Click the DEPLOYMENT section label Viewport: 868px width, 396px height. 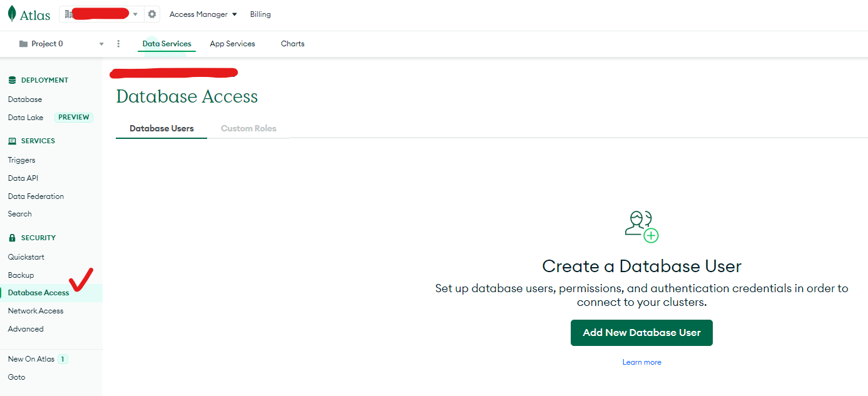(44, 80)
